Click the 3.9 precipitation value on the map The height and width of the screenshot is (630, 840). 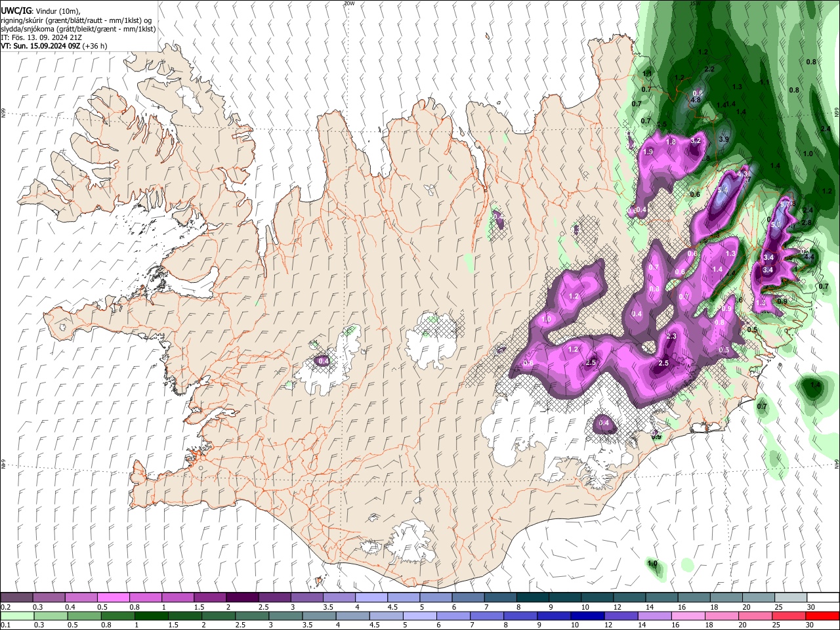click(x=724, y=140)
